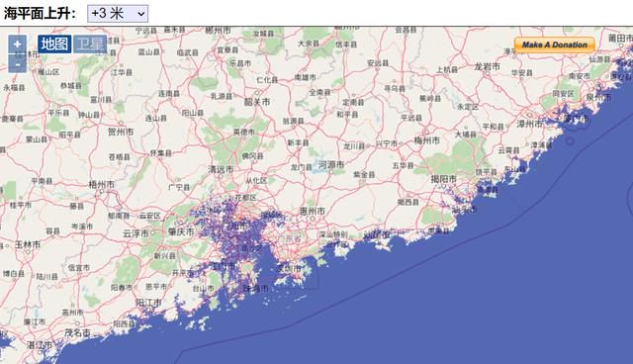Open the 海平面上升 +3 米 dropdown

tap(118, 14)
